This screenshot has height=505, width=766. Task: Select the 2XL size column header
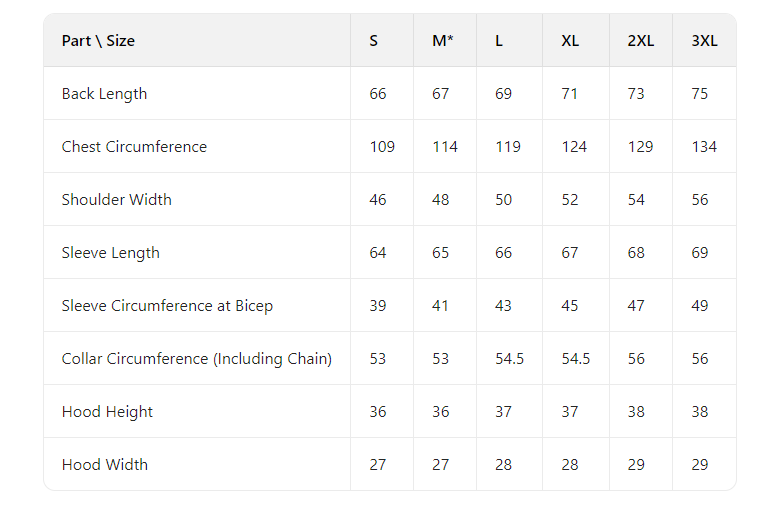coord(641,41)
